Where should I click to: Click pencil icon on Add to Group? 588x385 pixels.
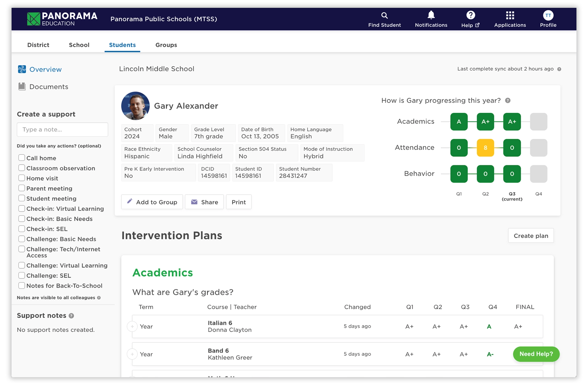[129, 201]
